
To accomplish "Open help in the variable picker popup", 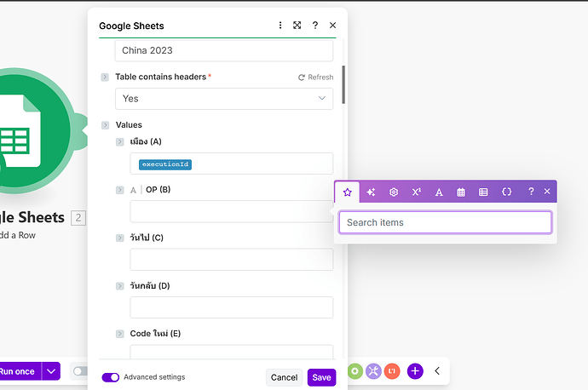I will [x=531, y=192].
